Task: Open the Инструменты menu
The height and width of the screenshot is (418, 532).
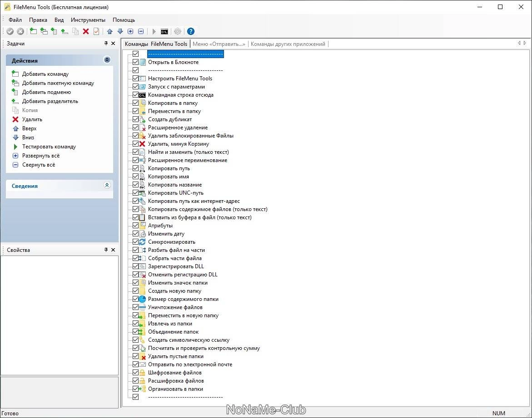Action: click(88, 20)
